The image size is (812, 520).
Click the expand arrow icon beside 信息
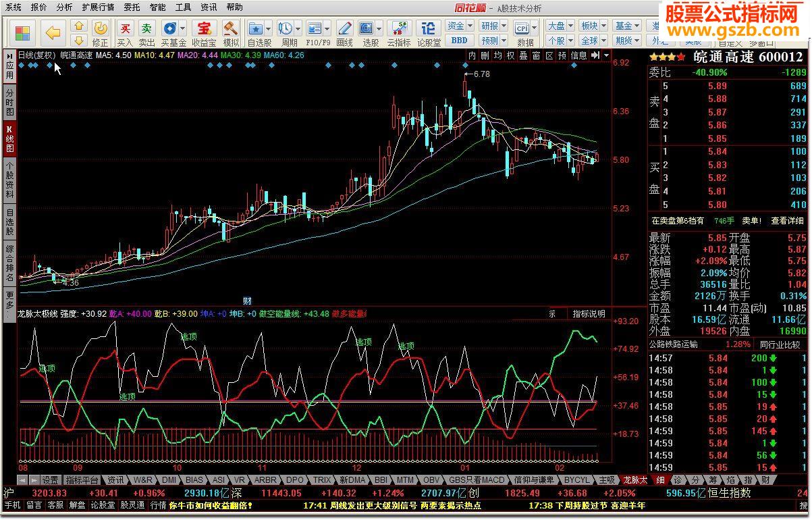click(x=595, y=55)
